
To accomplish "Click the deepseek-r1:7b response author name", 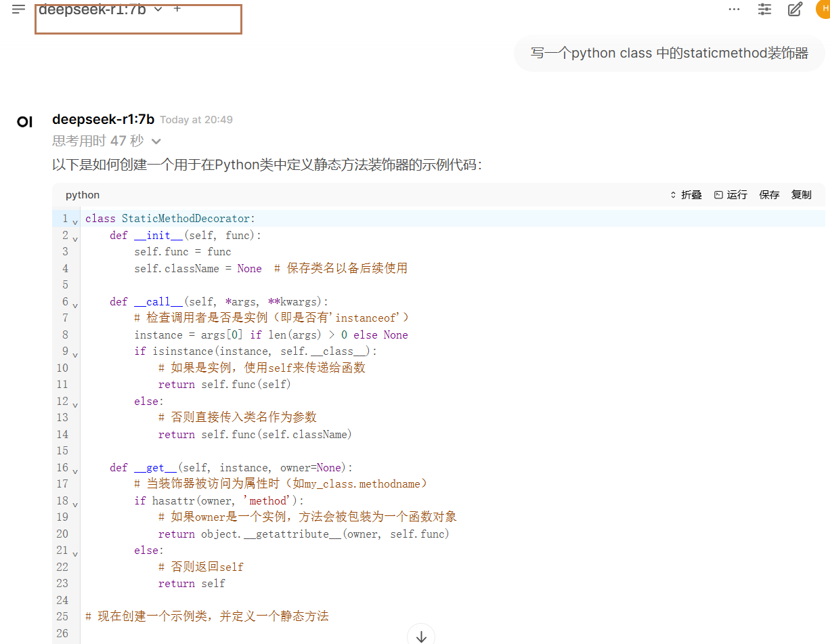I will (x=103, y=119).
